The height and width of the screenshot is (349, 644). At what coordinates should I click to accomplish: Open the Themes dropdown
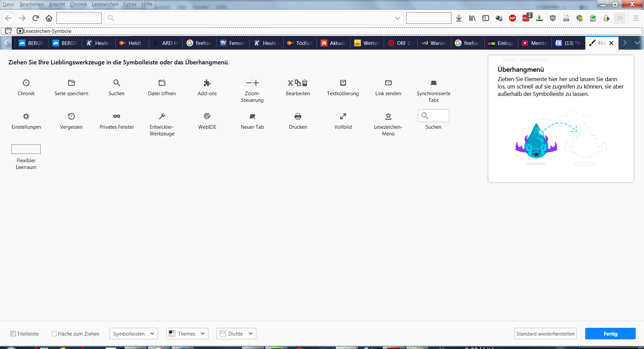[x=187, y=334]
